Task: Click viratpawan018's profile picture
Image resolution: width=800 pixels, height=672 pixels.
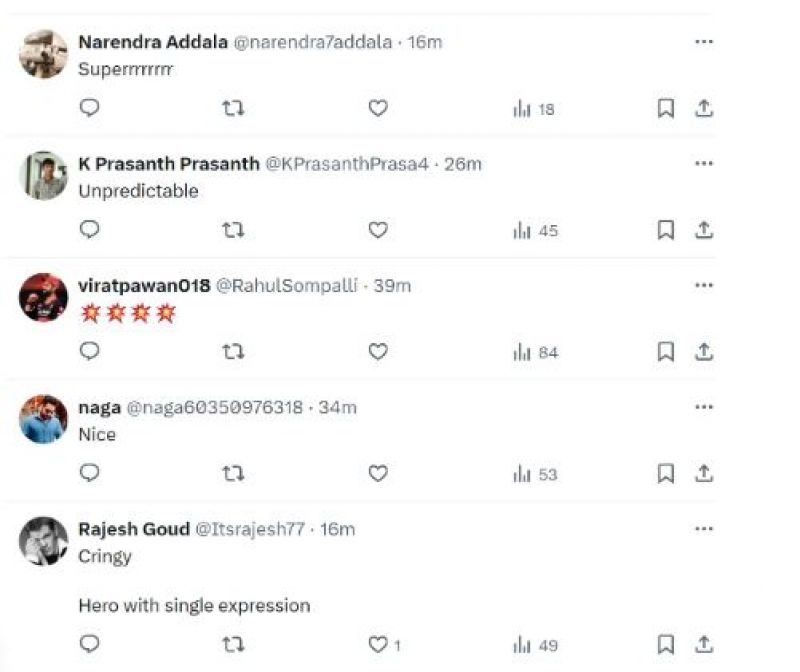Action: (x=43, y=297)
